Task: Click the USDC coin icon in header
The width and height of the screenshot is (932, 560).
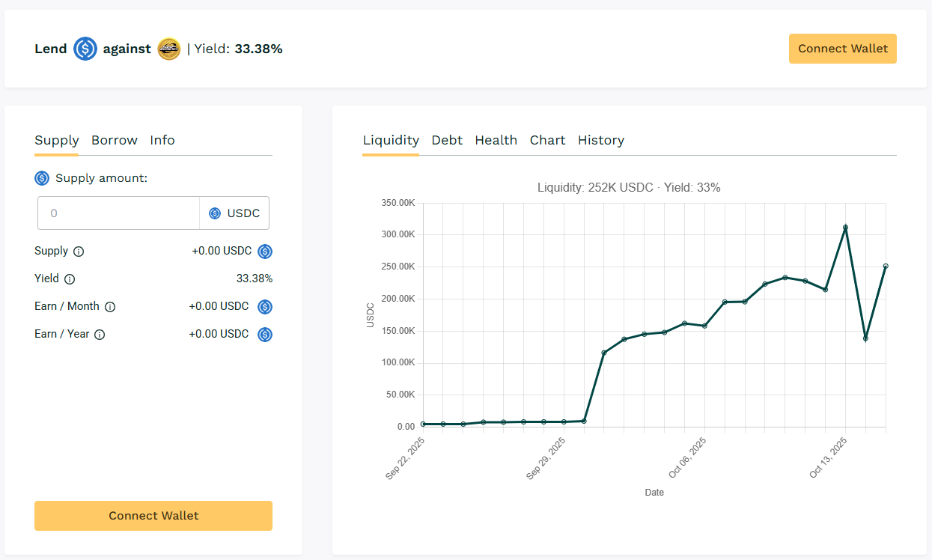Action: (x=85, y=49)
